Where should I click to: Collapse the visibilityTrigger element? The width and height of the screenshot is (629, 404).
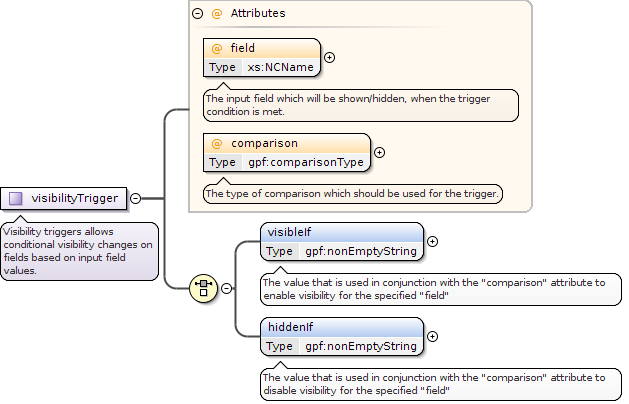pyautogui.click(x=136, y=198)
